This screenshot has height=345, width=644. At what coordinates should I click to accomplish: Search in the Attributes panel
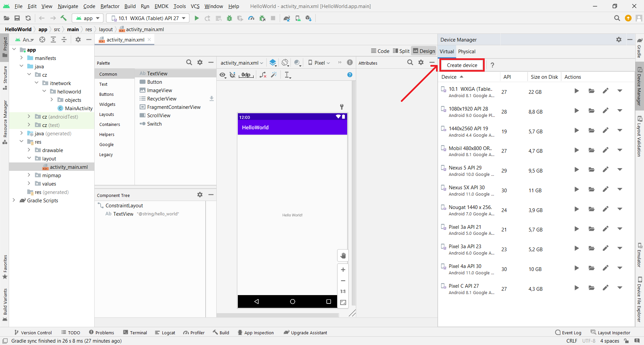click(x=410, y=62)
